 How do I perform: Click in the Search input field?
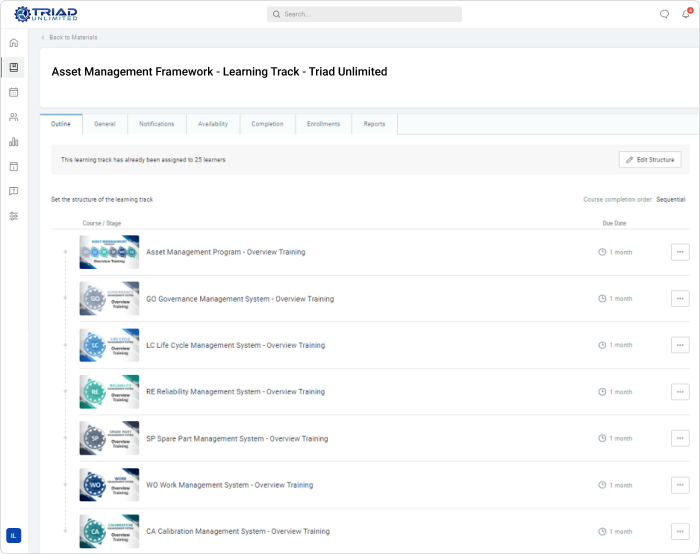[364, 14]
